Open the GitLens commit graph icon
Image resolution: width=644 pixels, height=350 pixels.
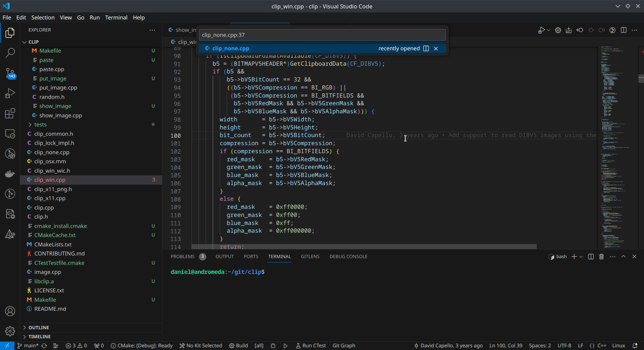(10, 194)
